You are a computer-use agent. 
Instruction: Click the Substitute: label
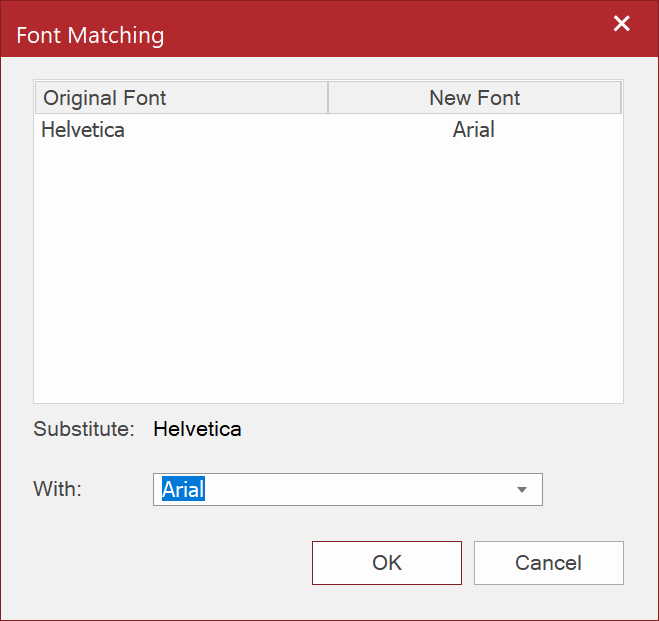(x=84, y=430)
